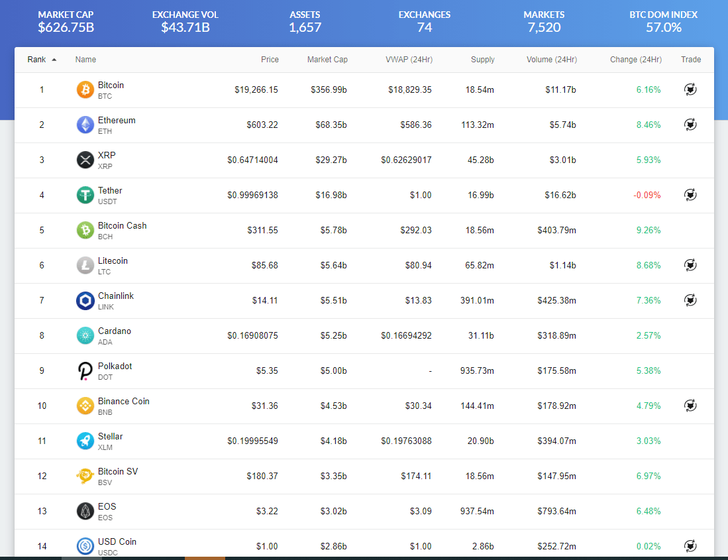The image size is (728, 560).
Task: Click the Ethereum logo icon
Action: 85,125
